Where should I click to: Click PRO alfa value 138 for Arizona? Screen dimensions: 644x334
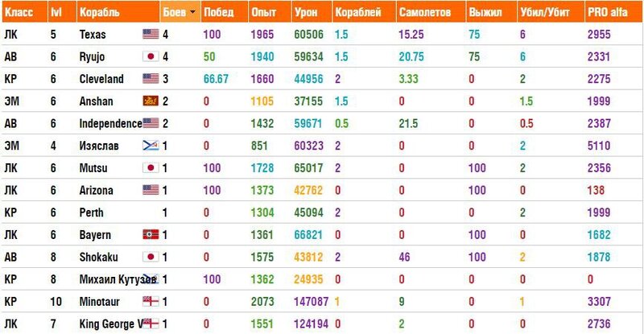pos(596,190)
